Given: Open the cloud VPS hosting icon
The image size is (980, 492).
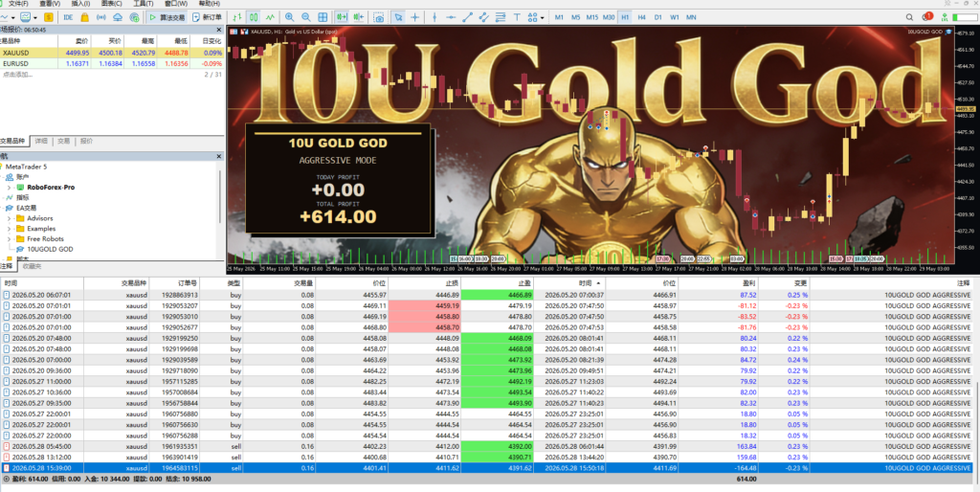Looking at the screenshot, I should coord(118,17).
